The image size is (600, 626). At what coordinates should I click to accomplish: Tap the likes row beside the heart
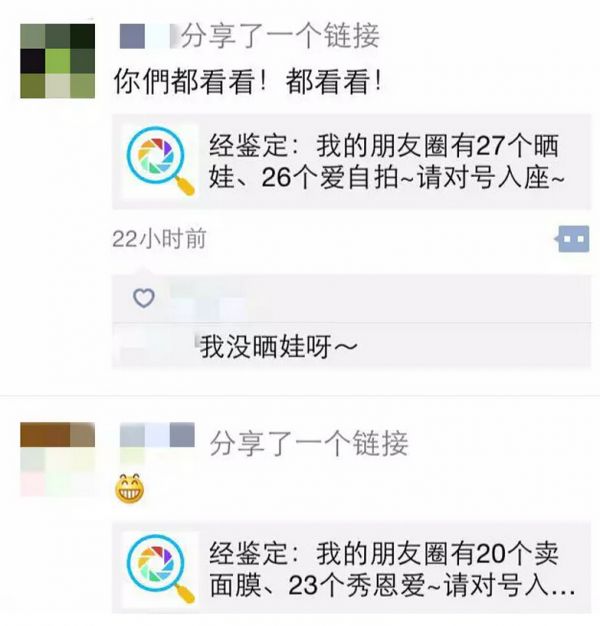pyautogui.click(x=351, y=299)
